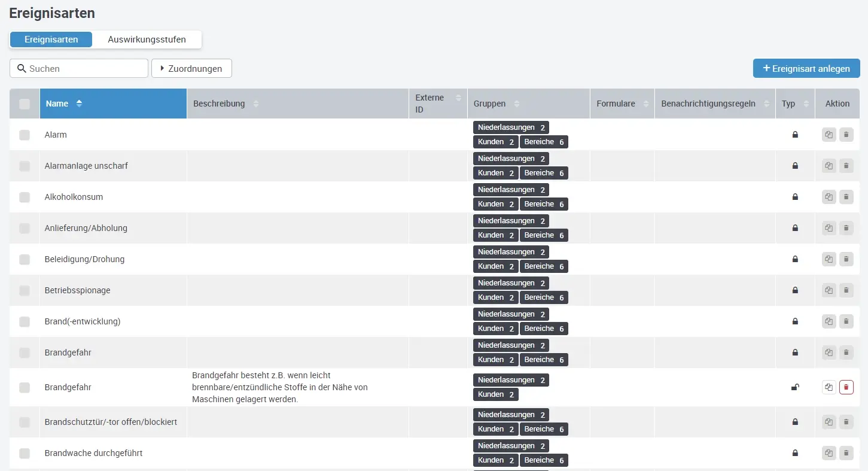Click the red delete icon for unlocked Brandgefahr
868x471 pixels.
coord(846,387)
